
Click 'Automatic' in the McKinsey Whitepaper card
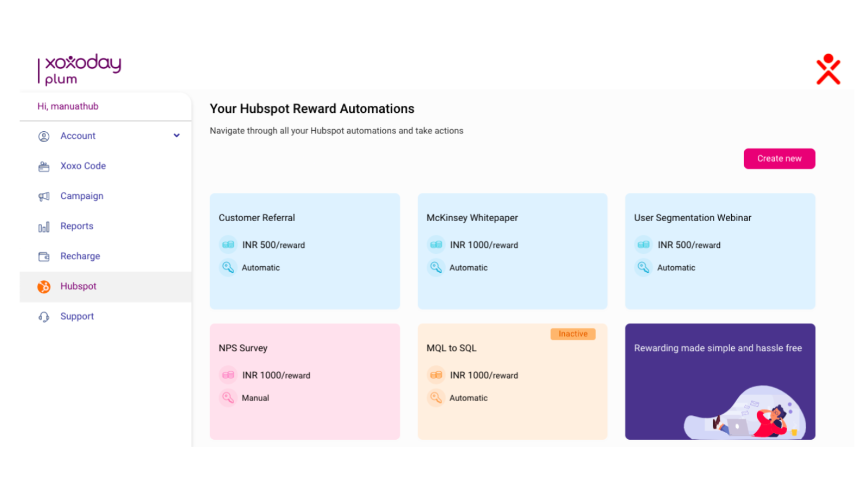468,268
